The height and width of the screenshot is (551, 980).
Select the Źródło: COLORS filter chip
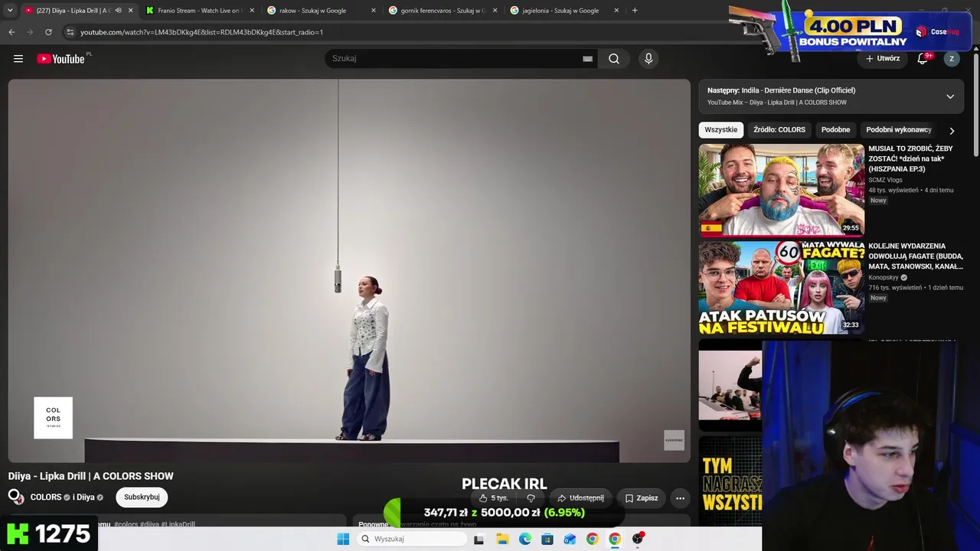point(779,130)
